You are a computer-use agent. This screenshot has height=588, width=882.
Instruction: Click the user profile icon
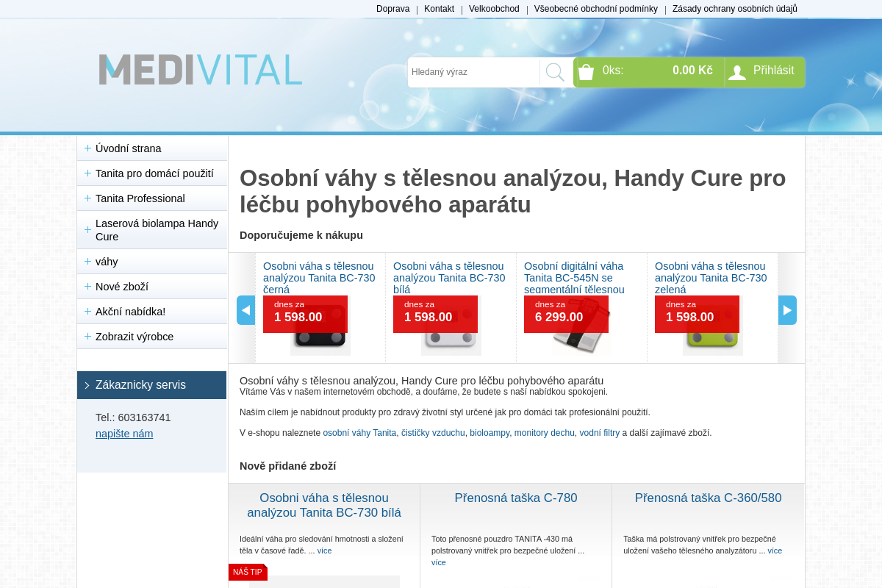[x=737, y=72]
